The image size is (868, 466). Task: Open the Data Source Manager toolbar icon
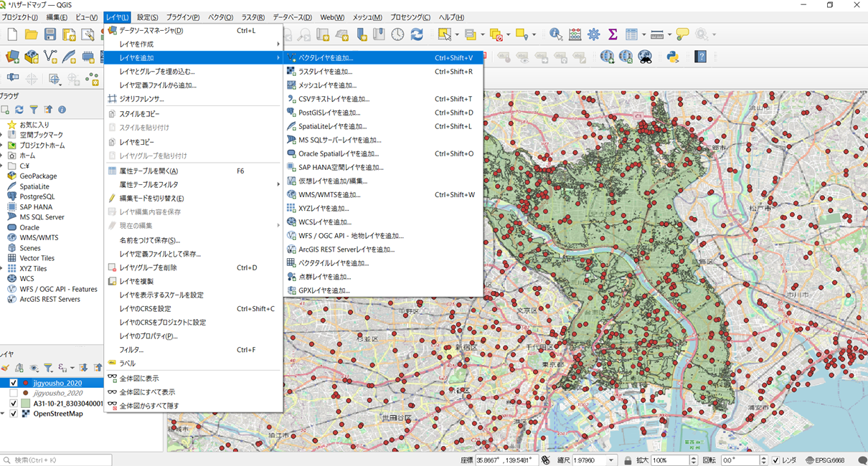[x=12, y=57]
